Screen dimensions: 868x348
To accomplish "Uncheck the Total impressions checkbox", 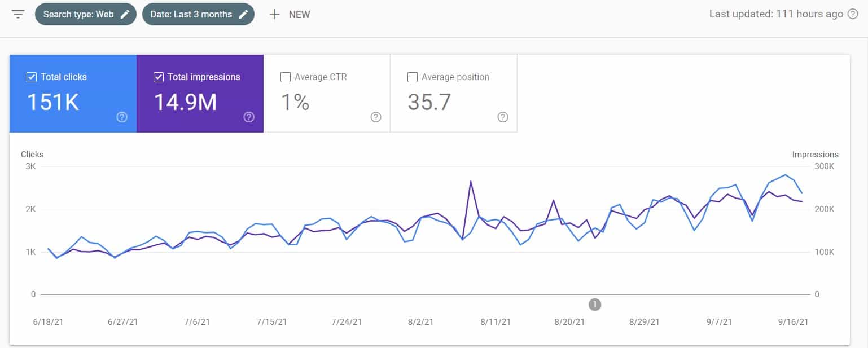I will [x=159, y=77].
